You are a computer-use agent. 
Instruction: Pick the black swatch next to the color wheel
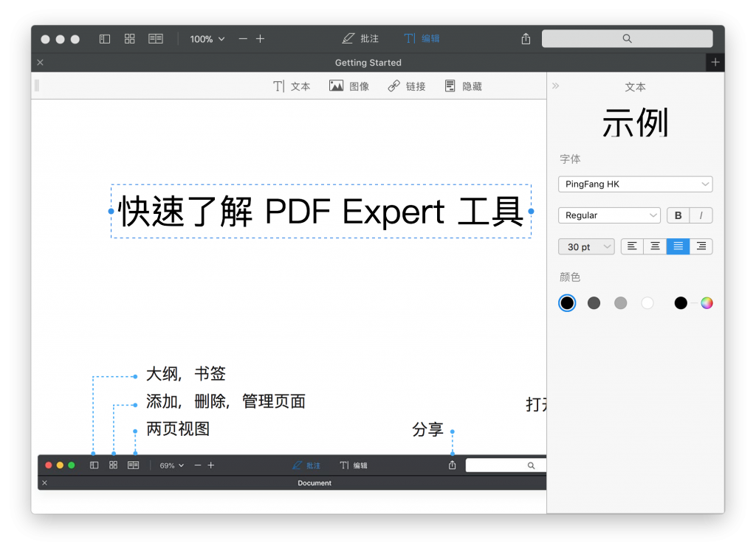tap(681, 303)
